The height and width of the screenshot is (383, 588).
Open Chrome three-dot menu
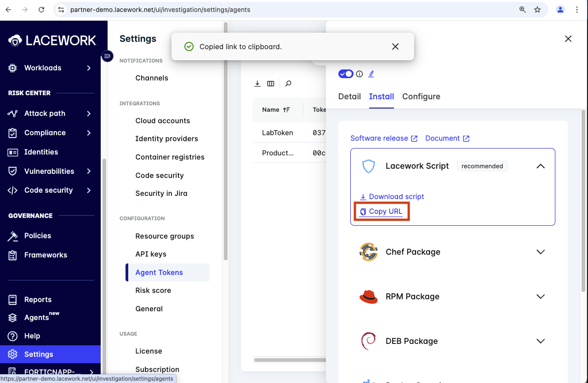(577, 9)
